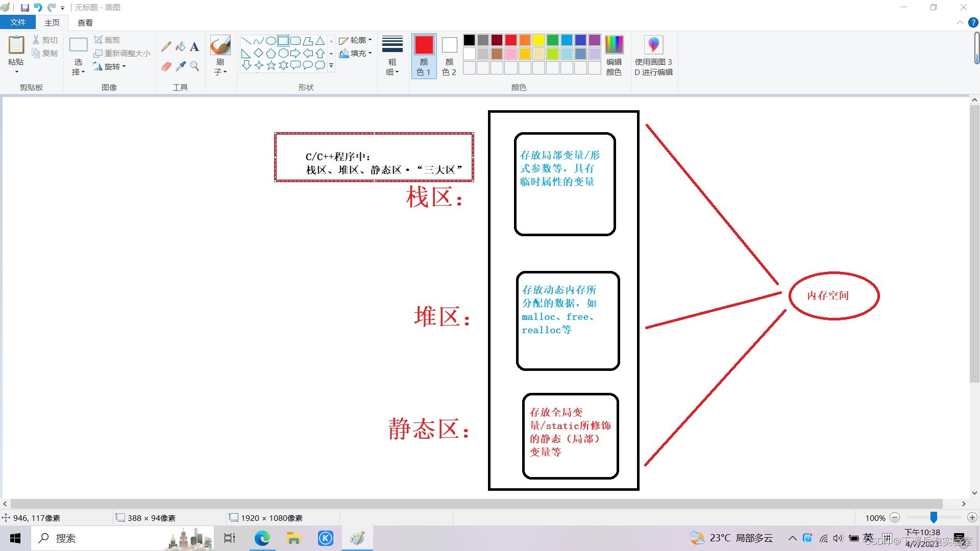980x551 pixels.
Task: Select the Eraser tool
Action: (x=165, y=66)
